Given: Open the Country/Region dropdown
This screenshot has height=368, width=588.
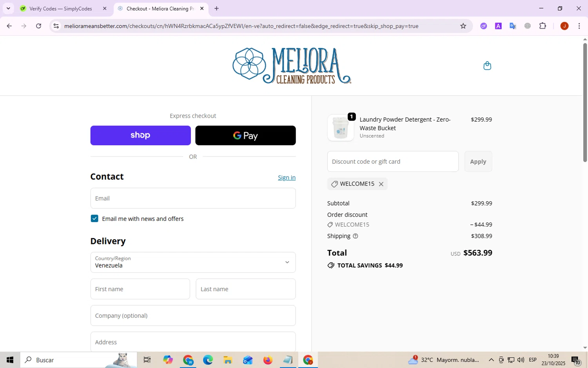Looking at the screenshot, I should coord(193,262).
